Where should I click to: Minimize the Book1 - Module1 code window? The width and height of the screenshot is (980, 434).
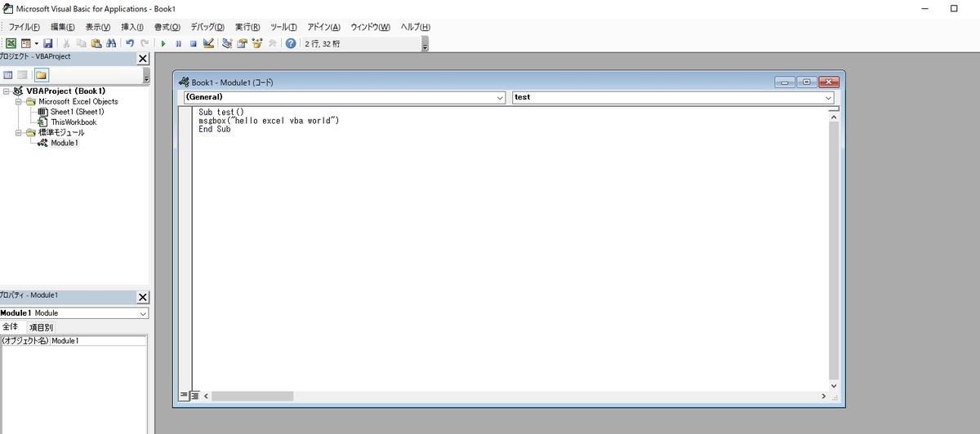(786, 82)
